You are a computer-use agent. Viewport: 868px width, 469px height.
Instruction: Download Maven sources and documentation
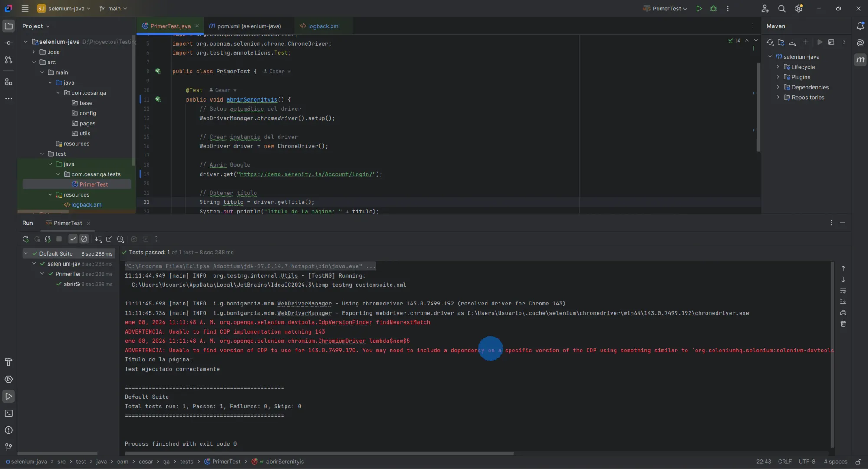[793, 42]
